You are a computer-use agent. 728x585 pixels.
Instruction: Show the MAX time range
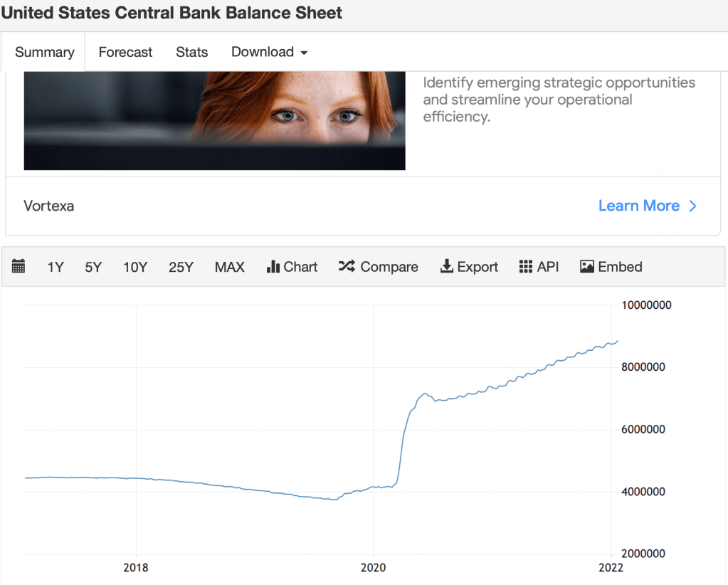[229, 267]
